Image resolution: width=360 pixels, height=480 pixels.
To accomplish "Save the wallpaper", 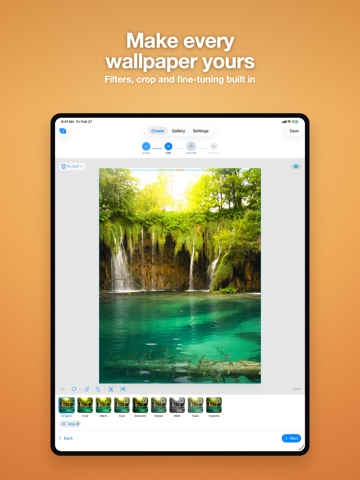I will point(294,131).
